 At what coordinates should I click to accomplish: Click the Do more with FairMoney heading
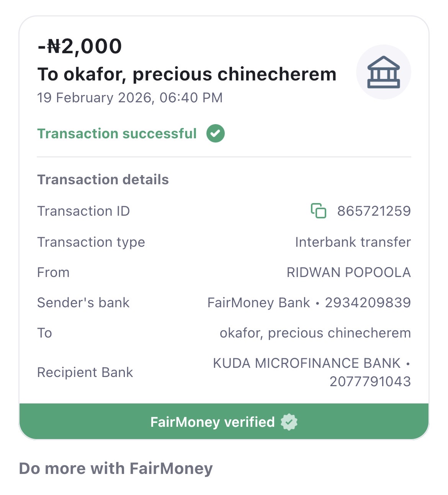[x=116, y=468]
